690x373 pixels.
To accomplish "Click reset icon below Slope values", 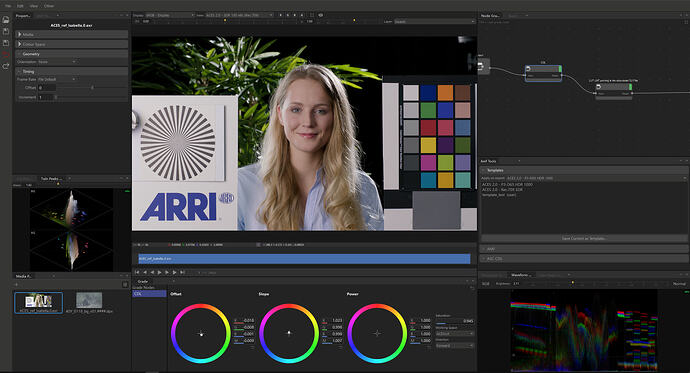I will point(341,347).
